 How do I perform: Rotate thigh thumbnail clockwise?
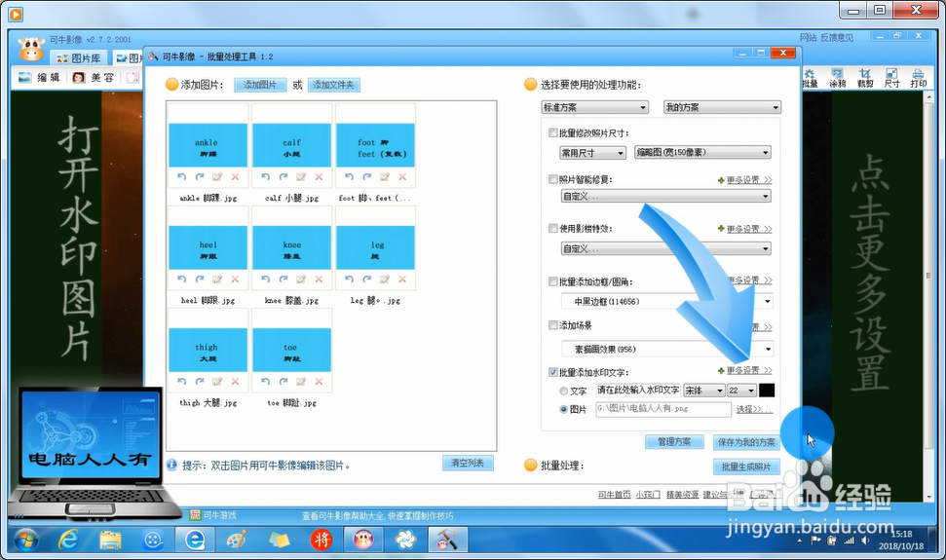point(200,382)
